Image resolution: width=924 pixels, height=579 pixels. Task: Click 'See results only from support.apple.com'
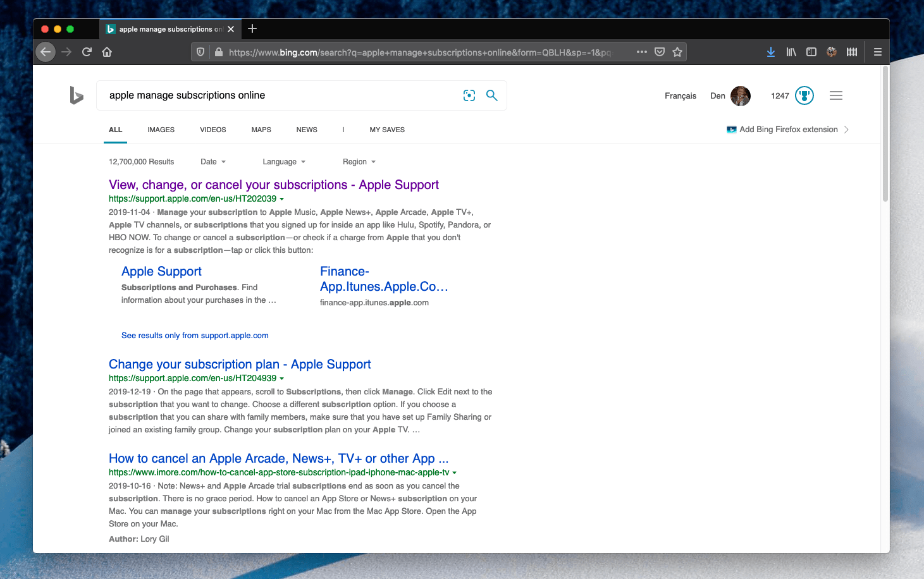pyautogui.click(x=195, y=336)
